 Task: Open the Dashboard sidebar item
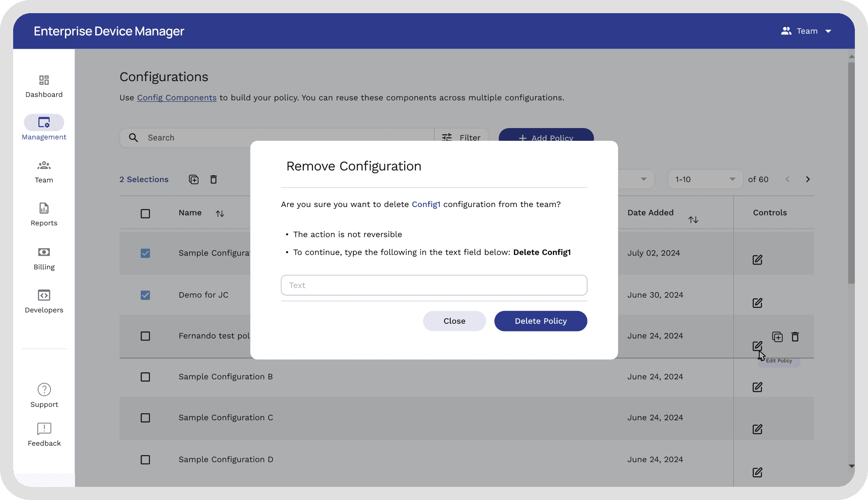click(44, 86)
